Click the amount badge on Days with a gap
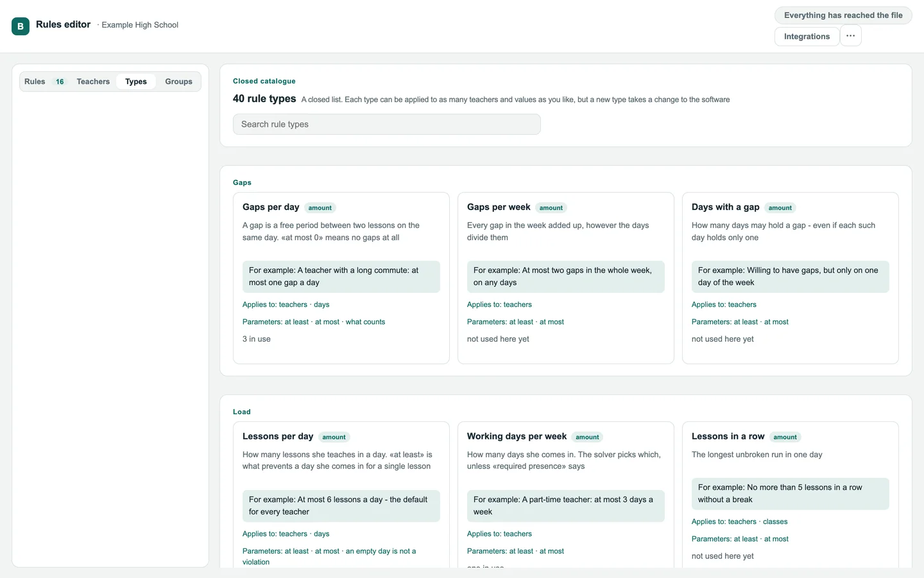Image resolution: width=924 pixels, height=578 pixels. point(780,208)
